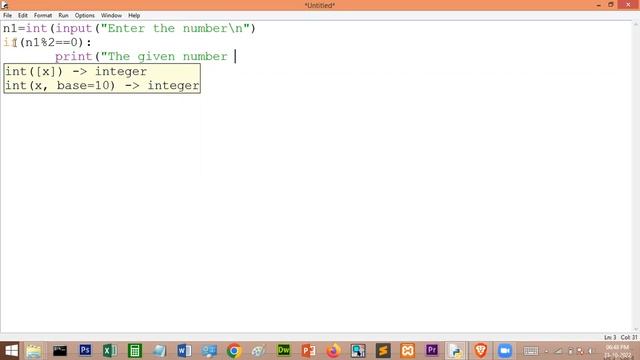Launch Premiere Pro from the taskbar
The width and height of the screenshot is (640, 360).
432,350
